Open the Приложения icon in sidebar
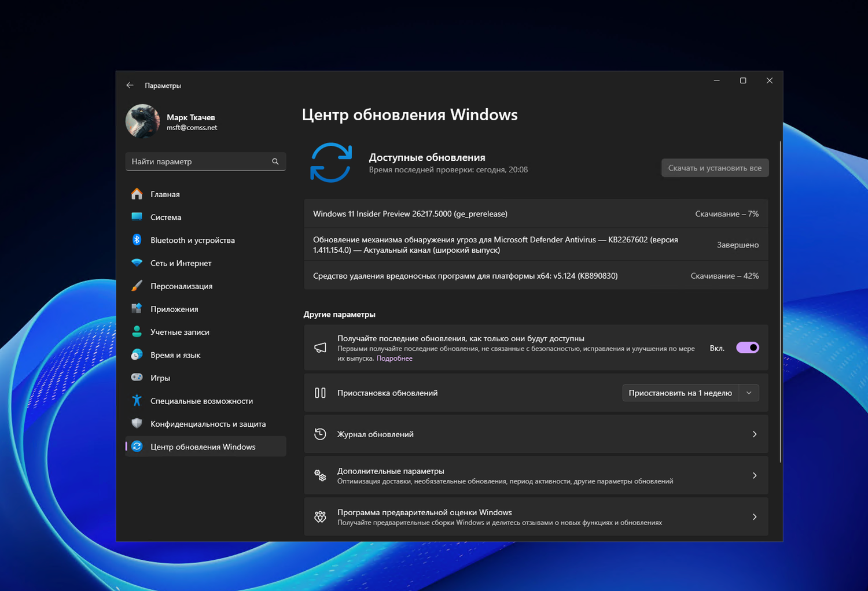The image size is (868, 591). [137, 309]
